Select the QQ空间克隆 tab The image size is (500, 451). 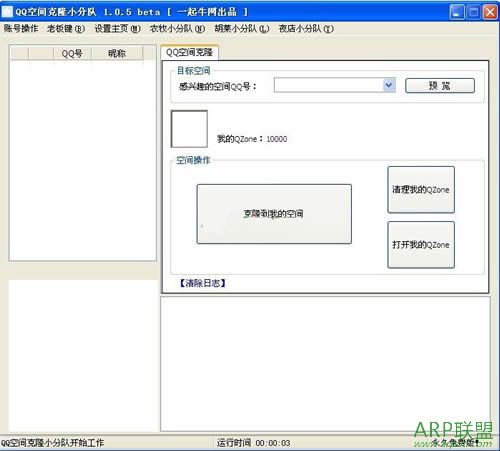click(189, 52)
